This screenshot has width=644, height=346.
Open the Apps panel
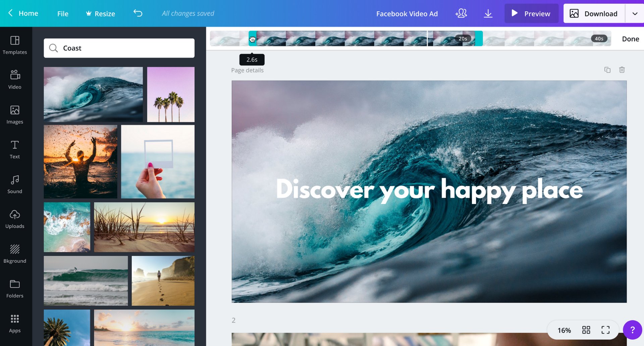tap(15, 323)
